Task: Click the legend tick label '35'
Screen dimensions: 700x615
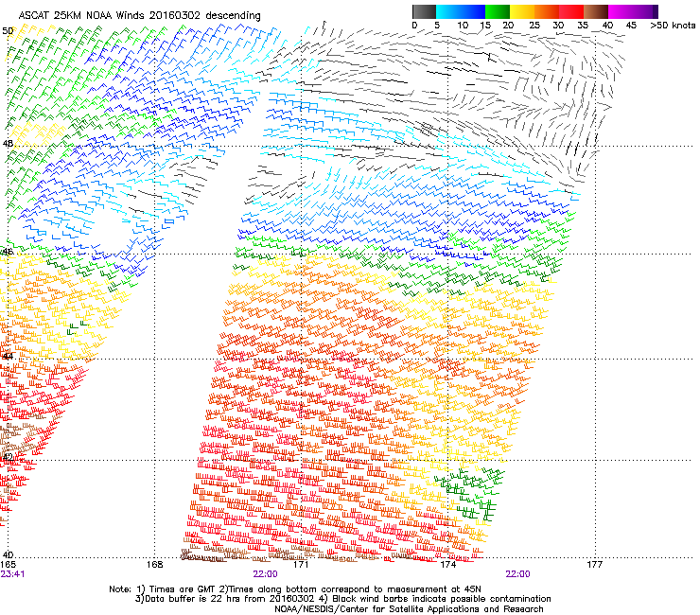Action: (583, 25)
